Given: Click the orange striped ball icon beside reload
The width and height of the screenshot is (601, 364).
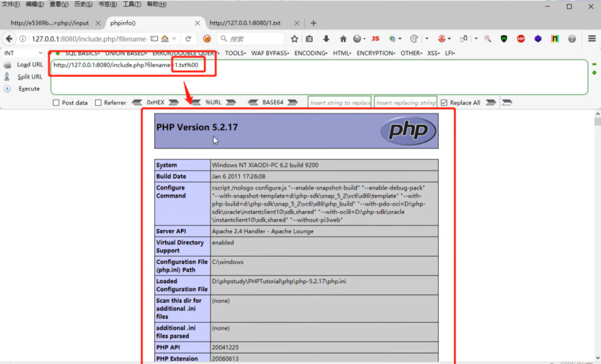Looking at the screenshot, I should tap(207, 39).
